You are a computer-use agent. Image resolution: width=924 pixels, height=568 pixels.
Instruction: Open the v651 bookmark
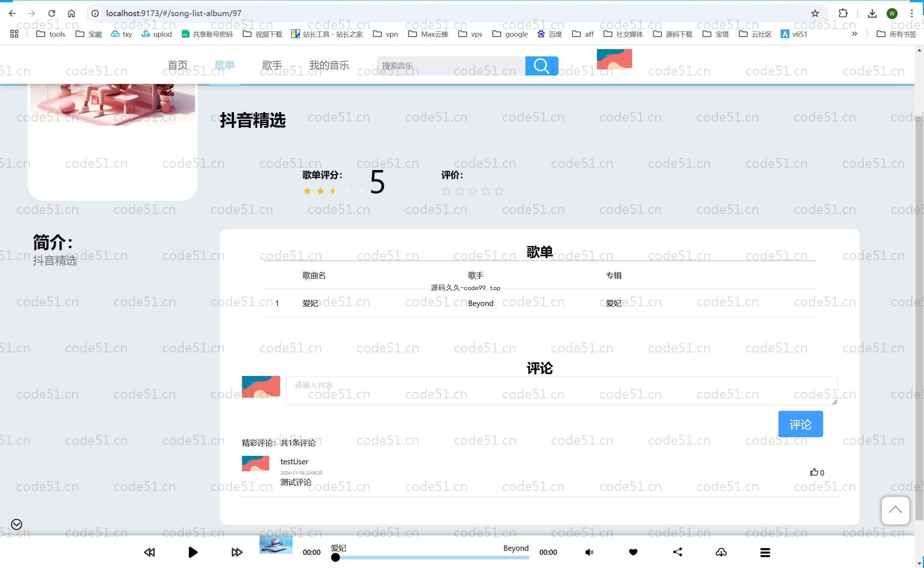tap(794, 34)
